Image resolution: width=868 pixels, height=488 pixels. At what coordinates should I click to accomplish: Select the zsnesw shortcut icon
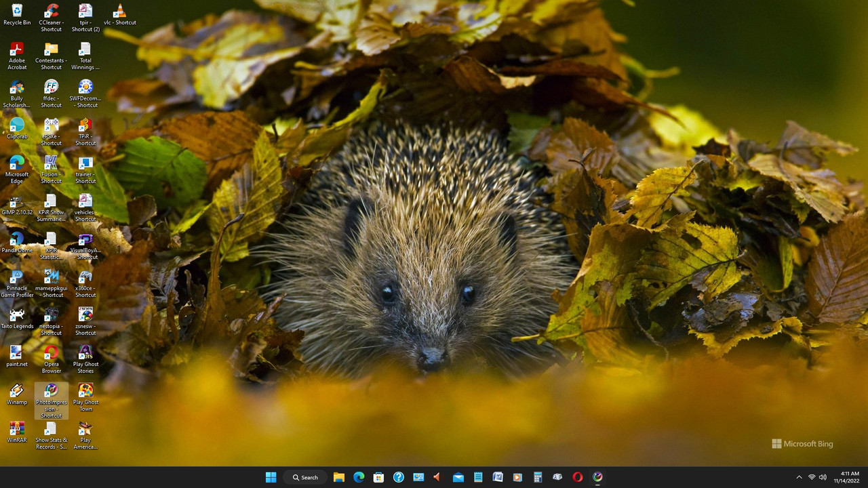click(x=85, y=322)
